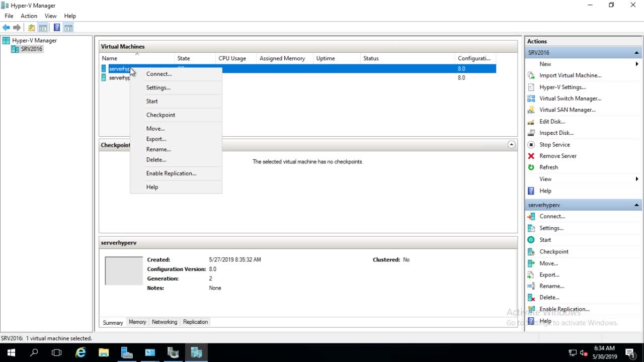
Task: Click the Forward arrow toolbar icon
Action: tap(17, 28)
